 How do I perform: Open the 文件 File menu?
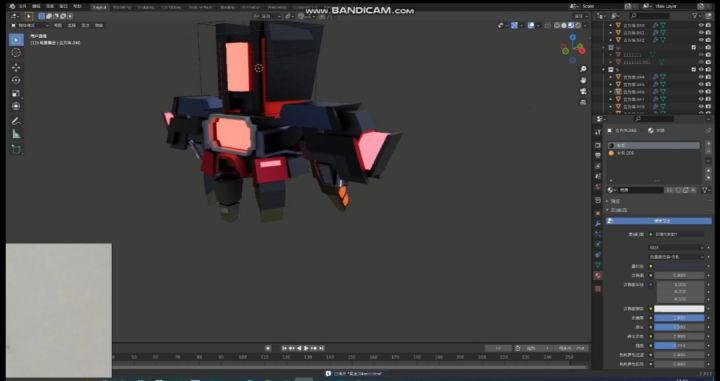22,6
